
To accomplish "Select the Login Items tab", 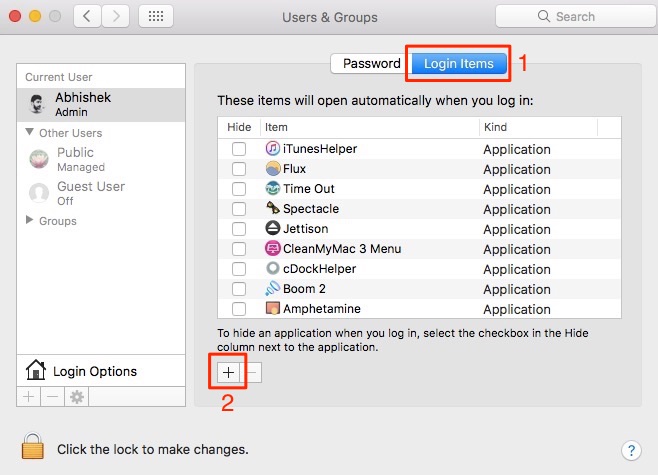I will coord(459,63).
